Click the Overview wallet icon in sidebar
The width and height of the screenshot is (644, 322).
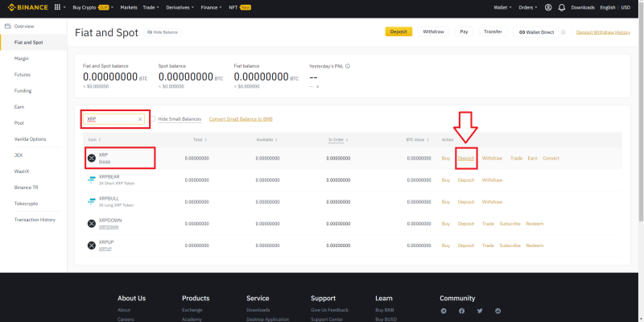[x=7, y=27]
